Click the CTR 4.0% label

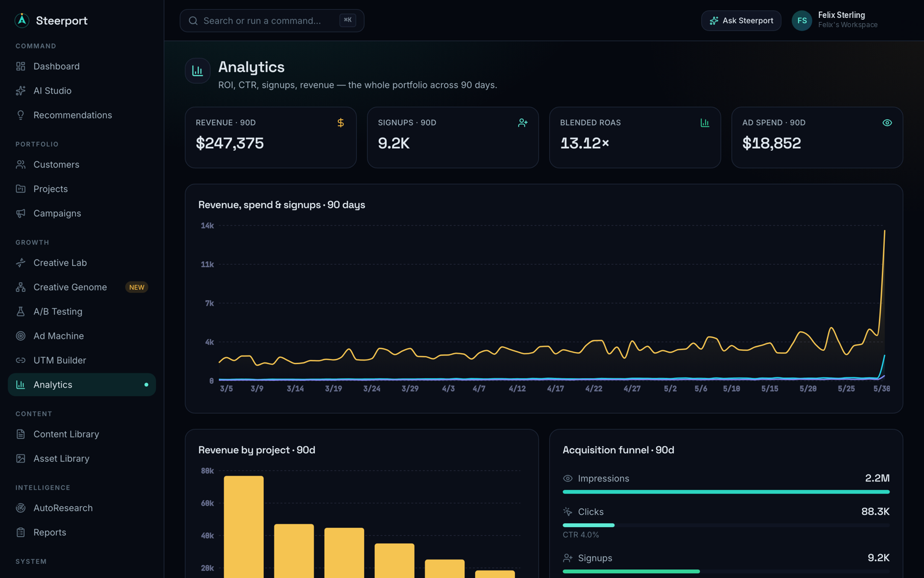pyautogui.click(x=581, y=535)
